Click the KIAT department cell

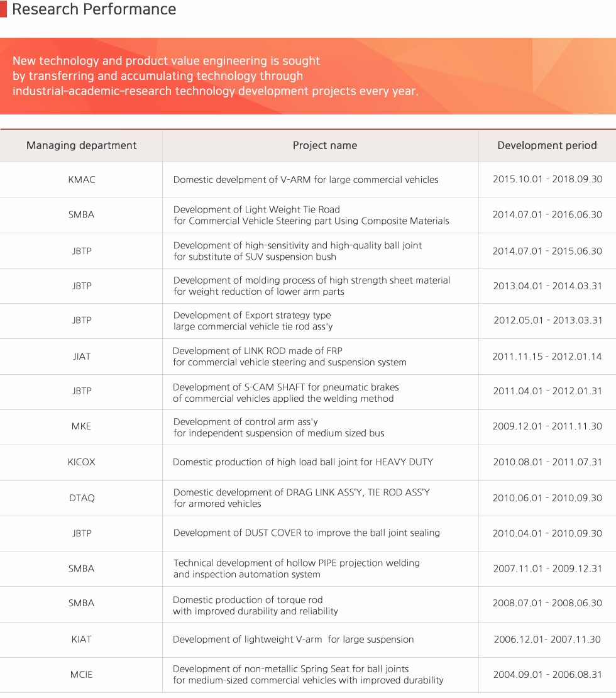point(82,640)
